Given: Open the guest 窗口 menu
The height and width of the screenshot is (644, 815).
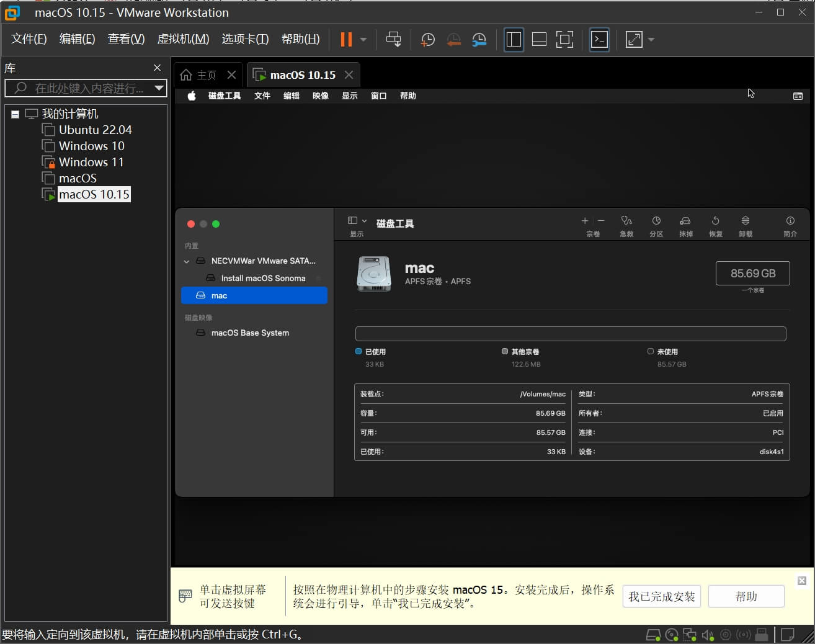Looking at the screenshot, I should point(379,96).
